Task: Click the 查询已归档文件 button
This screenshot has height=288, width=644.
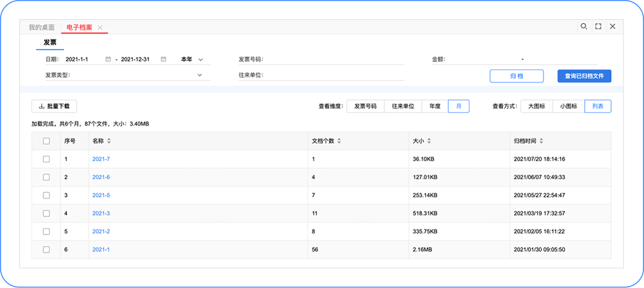Action: [x=583, y=76]
